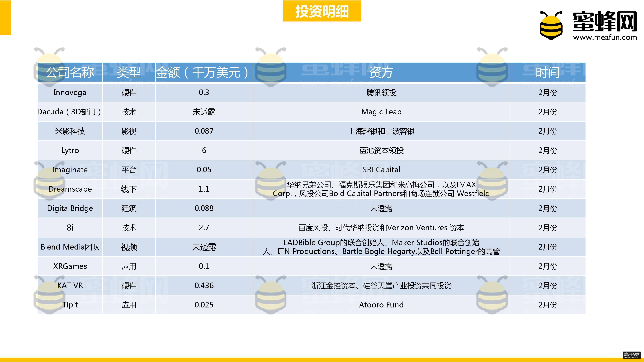Click the 硬件 type in Innovega row

[x=129, y=93]
